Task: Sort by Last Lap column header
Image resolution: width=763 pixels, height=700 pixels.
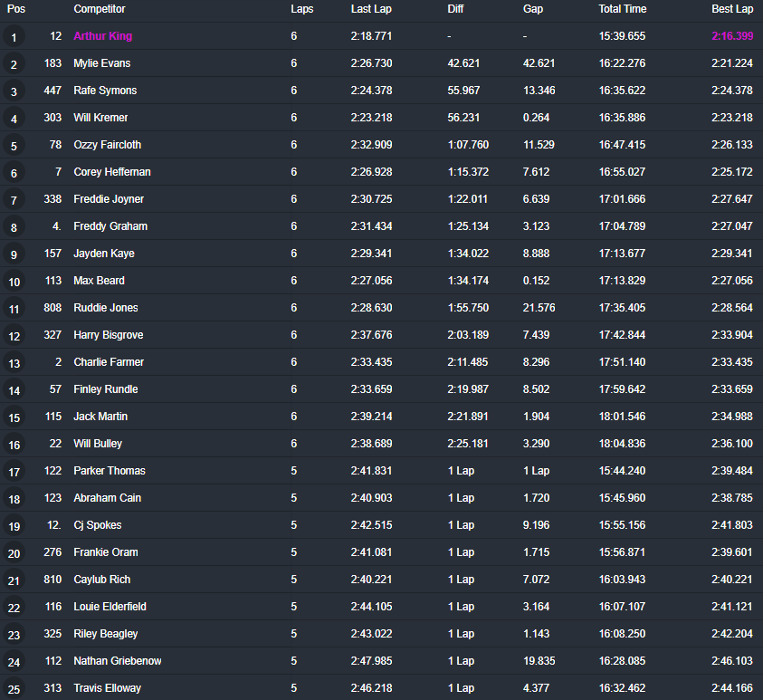Action: 371,9
